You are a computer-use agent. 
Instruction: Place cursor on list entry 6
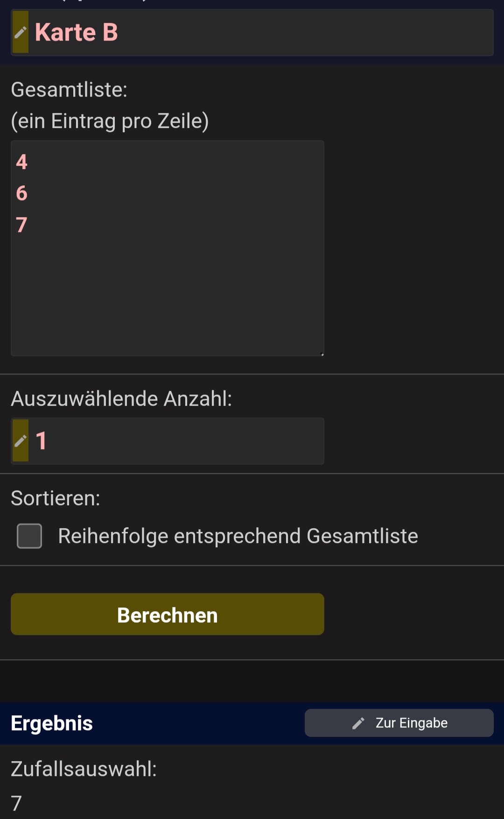pyautogui.click(x=22, y=193)
